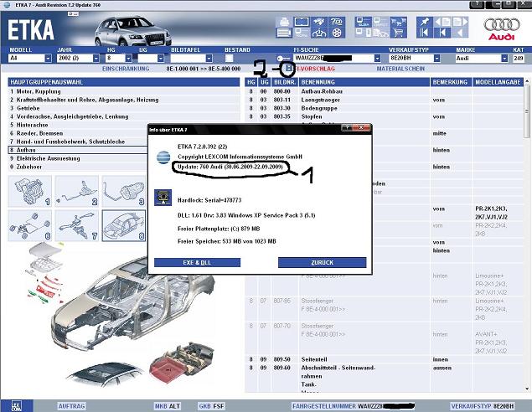Select main group 2 Kraftstoffbehaelter und Rohre
Viewport: 532px width, 412px height.
pos(124,100)
